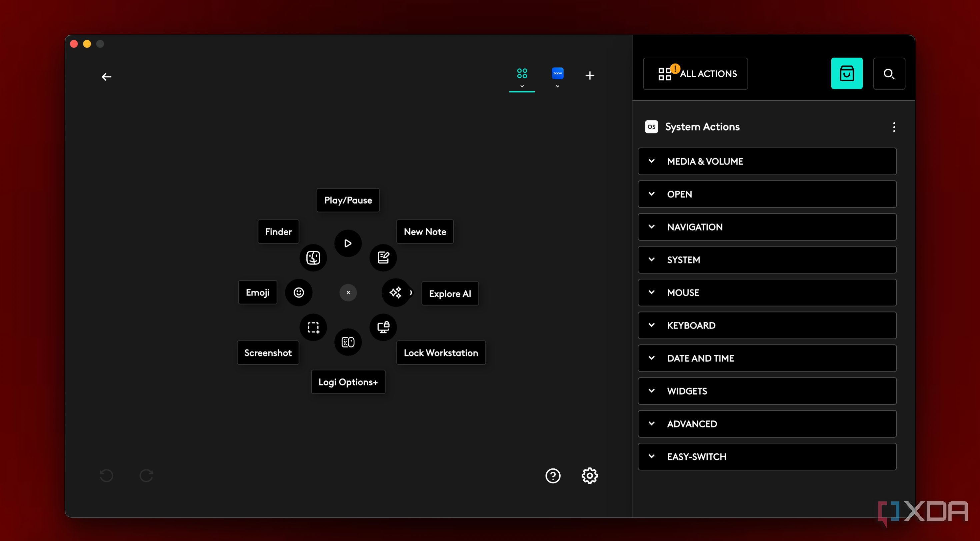The width and height of the screenshot is (980, 541).
Task: Expand the MEDIA & VOLUME section
Action: click(x=767, y=161)
